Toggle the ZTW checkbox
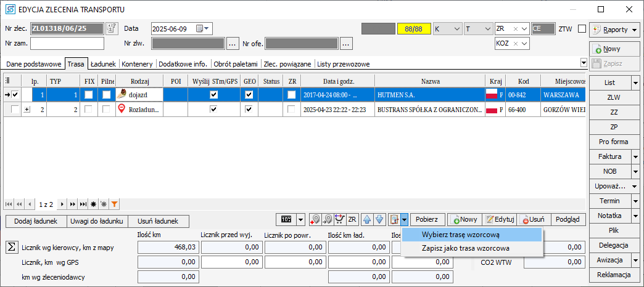This screenshot has height=287, width=644. [x=581, y=28]
